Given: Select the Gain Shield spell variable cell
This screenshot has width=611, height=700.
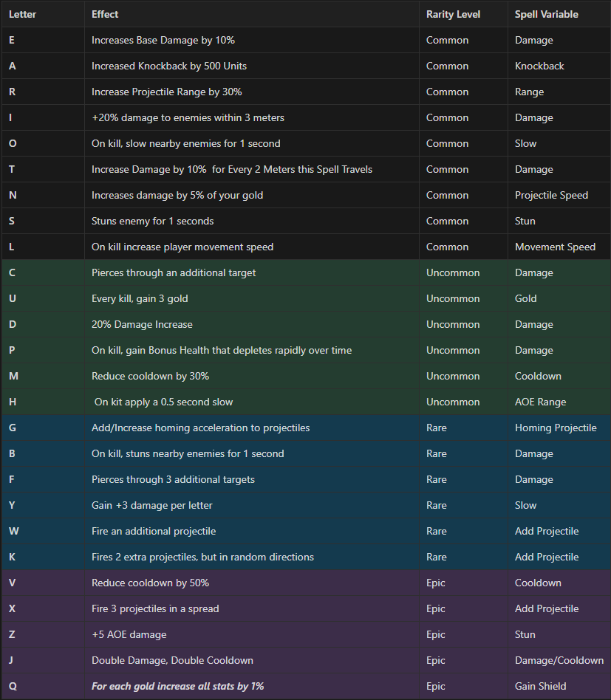Looking at the screenshot, I should pyautogui.click(x=540, y=686).
